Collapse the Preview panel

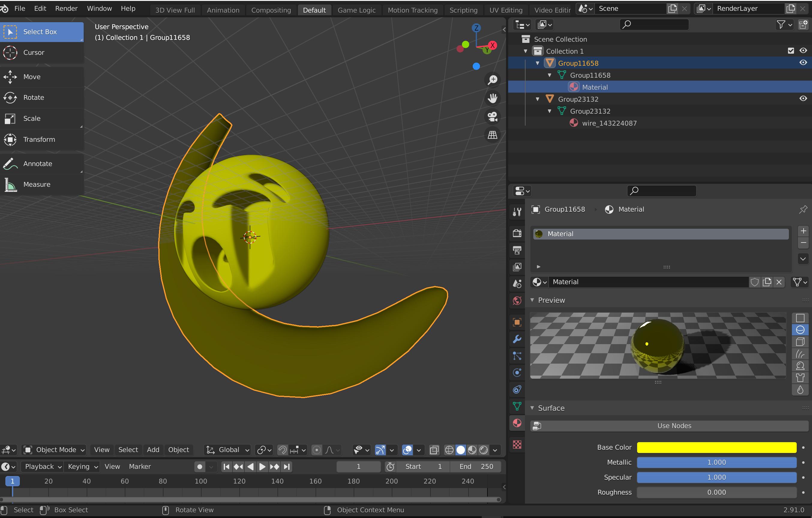pos(532,300)
